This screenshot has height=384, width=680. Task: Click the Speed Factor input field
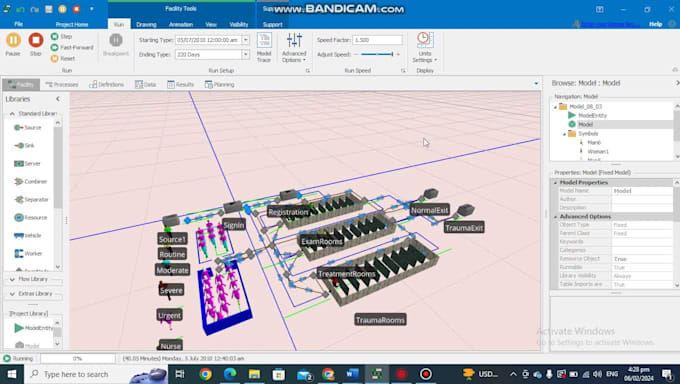pos(377,40)
